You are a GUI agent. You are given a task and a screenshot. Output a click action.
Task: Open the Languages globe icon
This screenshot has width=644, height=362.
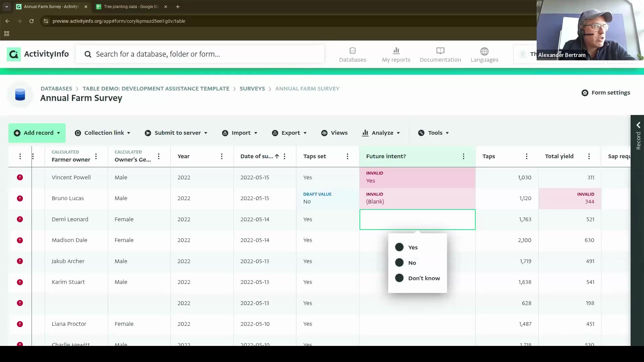point(484,51)
